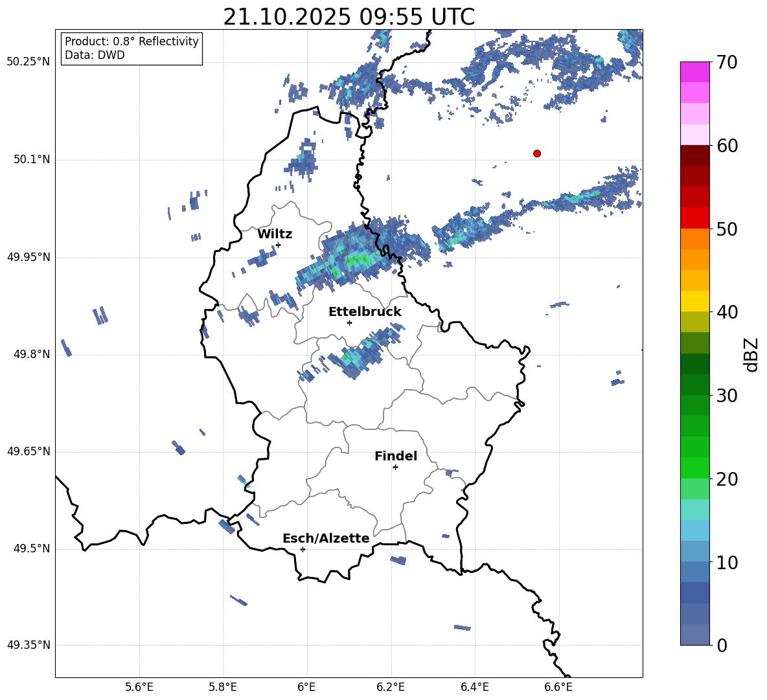Click the dark red colorbar swatch below 60

pos(694,155)
